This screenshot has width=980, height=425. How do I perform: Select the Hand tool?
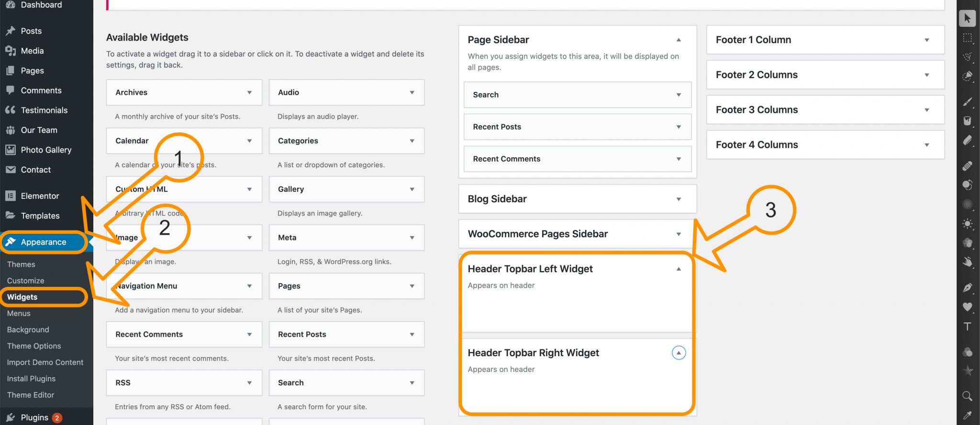click(967, 262)
